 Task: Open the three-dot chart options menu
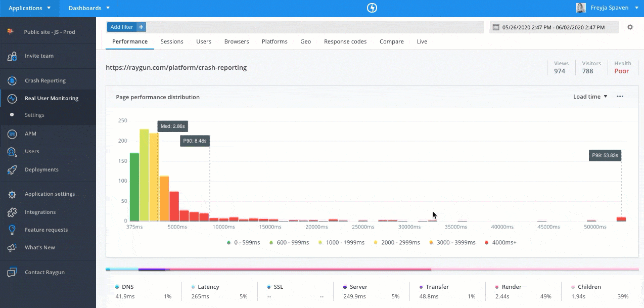coord(620,97)
